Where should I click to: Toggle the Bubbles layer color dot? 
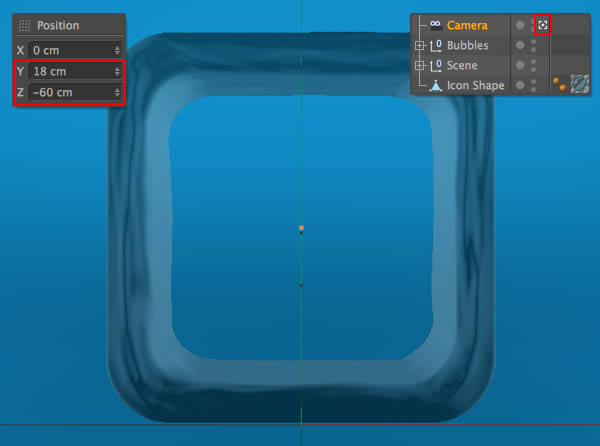520,45
